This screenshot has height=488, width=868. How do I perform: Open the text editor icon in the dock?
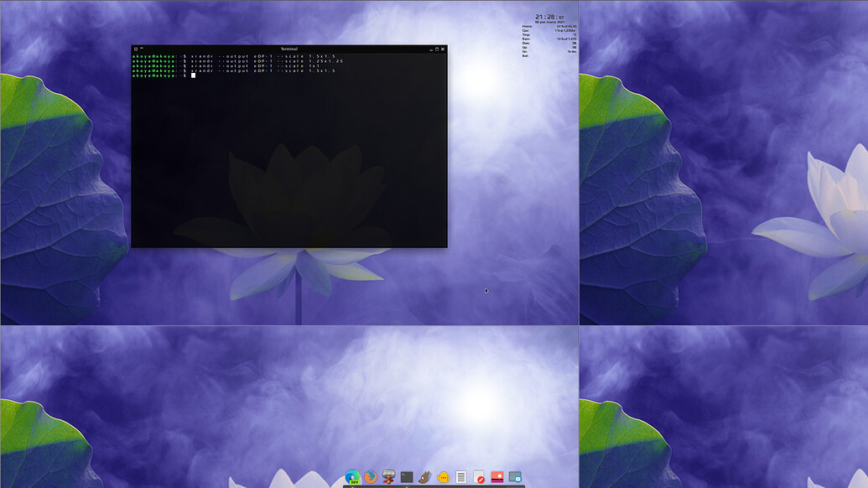point(462,478)
